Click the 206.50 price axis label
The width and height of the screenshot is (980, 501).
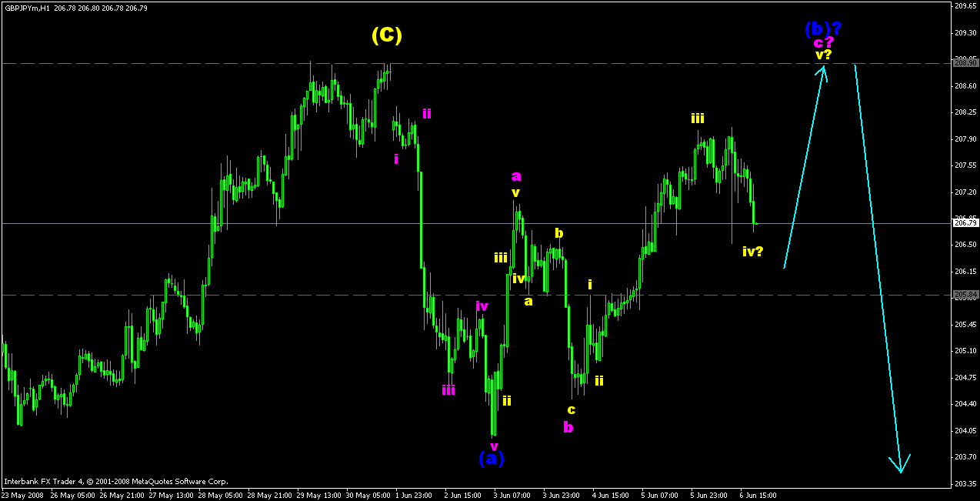(x=965, y=245)
